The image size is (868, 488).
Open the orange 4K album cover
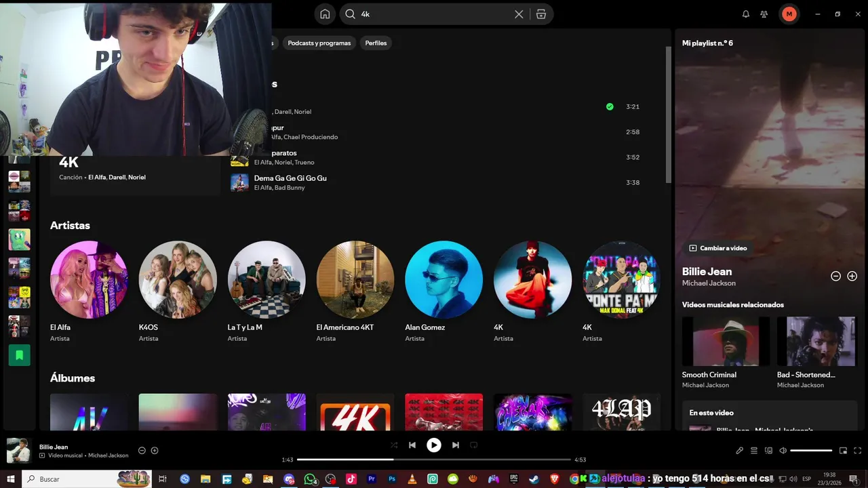355,412
